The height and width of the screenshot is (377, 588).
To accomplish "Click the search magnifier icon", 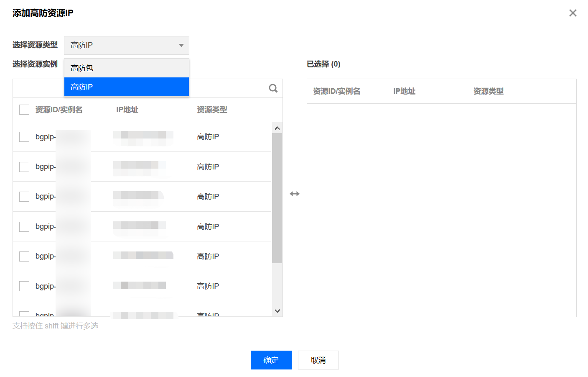I will 273,88.
